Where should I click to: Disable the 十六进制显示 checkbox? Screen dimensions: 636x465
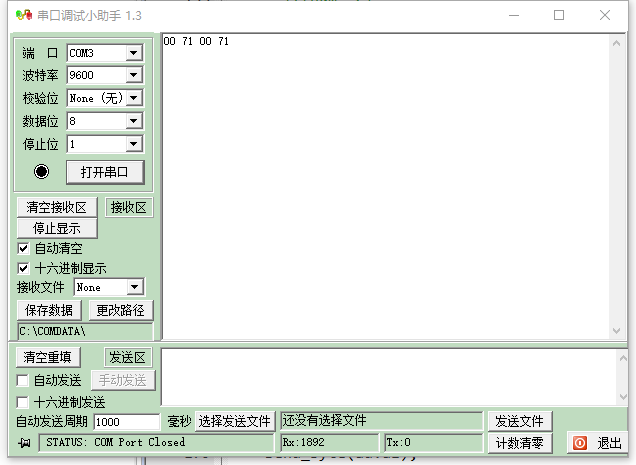pyautogui.click(x=24, y=268)
